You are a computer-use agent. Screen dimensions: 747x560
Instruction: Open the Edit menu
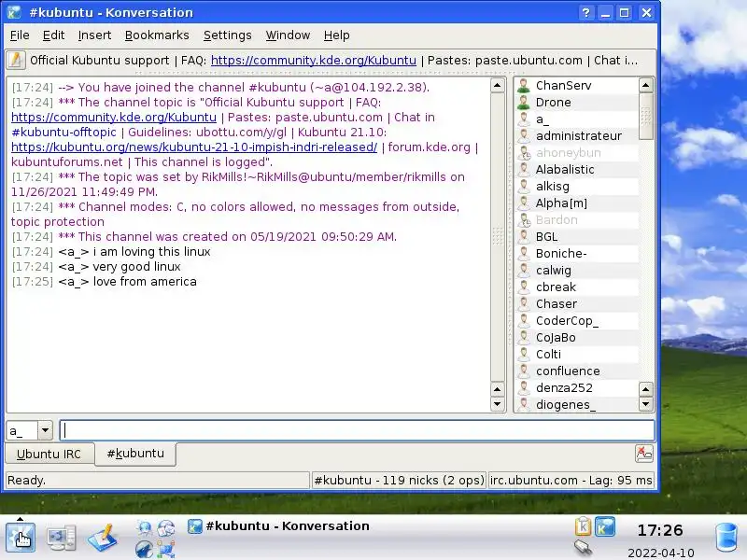[53, 35]
